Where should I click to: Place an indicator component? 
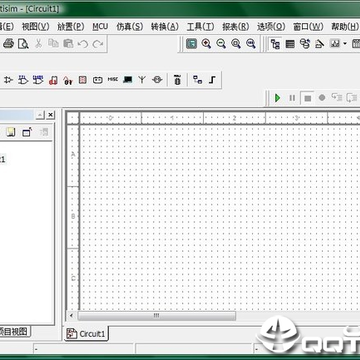point(83,80)
